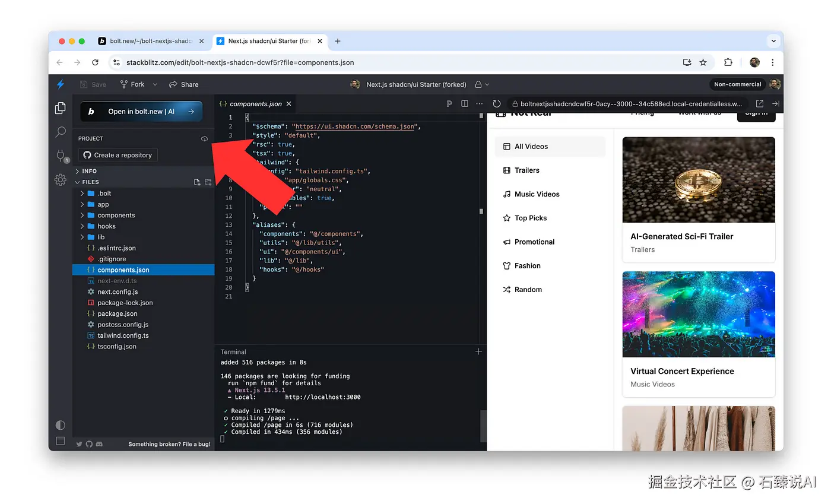Image resolution: width=831 pixels, height=504 pixels.
Task: Select the components.json editor tab
Action: [255, 103]
